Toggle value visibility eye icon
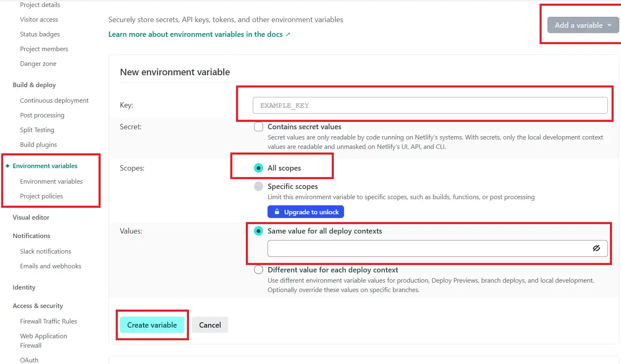This screenshot has height=364, width=621. 596,248
